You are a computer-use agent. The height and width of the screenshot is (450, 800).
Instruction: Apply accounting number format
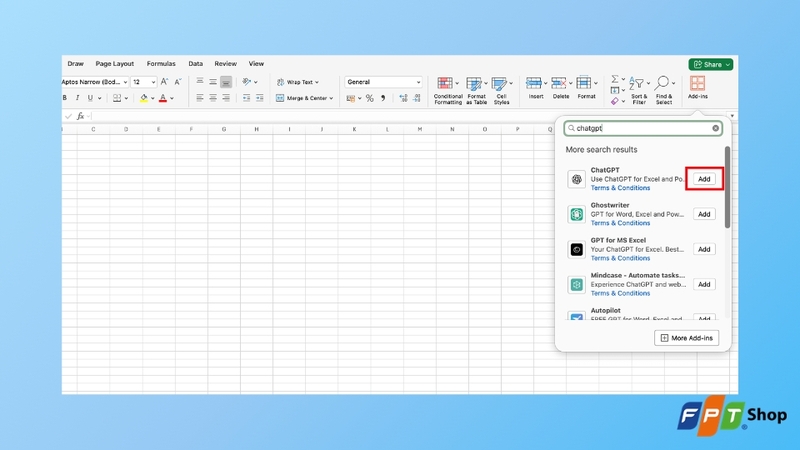[351, 98]
